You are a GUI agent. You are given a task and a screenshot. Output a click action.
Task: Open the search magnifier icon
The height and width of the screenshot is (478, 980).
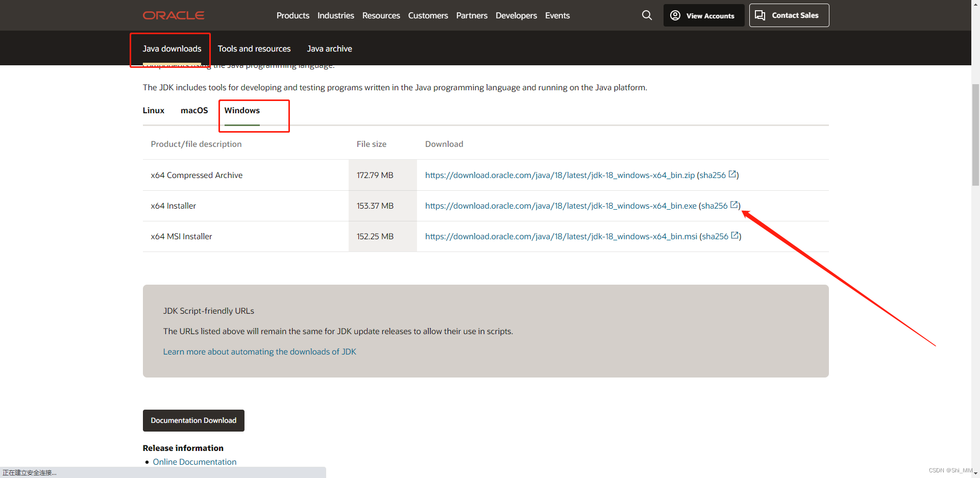pyautogui.click(x=647, y=15)
